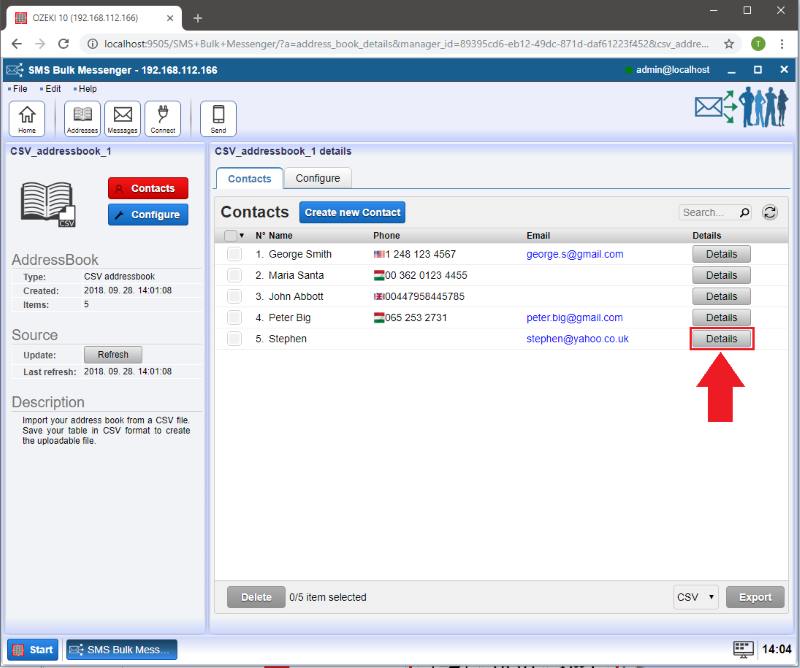The image size is (800, 668).
Task: Click the Create new Contact button
Action: pyautogui.click(x=352, y=212)
